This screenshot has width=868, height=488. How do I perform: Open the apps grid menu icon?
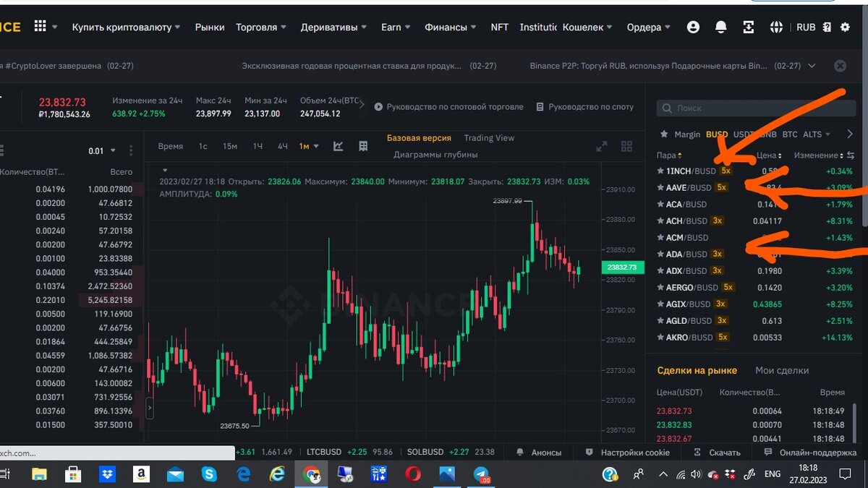[x=40, y=27]
